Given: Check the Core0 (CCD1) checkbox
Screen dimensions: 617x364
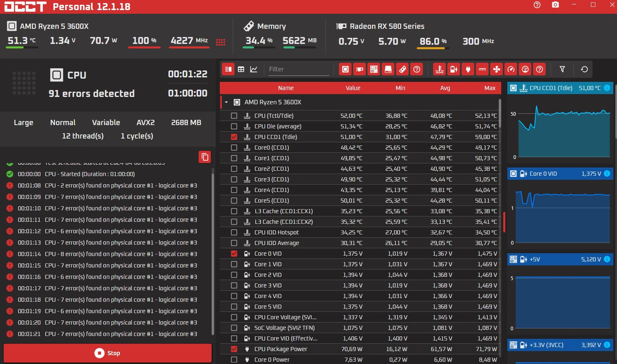Looking at the screenshot, I should pos(234,148).
